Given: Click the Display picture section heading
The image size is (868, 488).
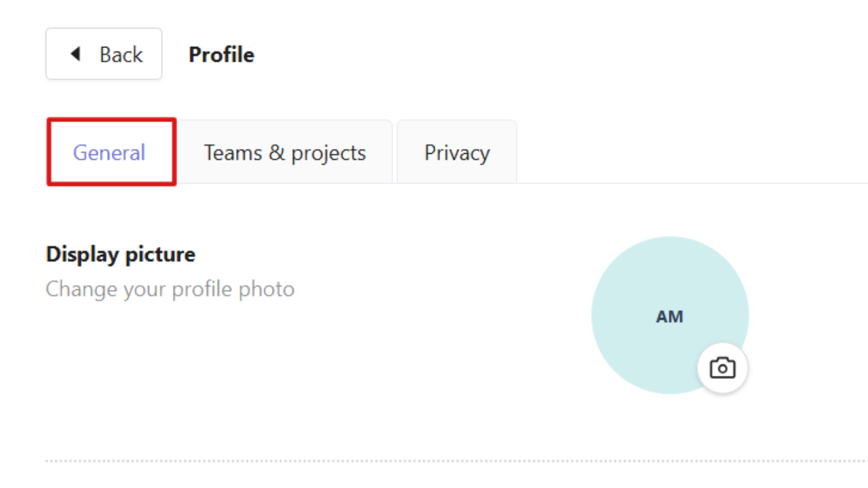Looking at the screenshot, I should (x=121, y=254).
